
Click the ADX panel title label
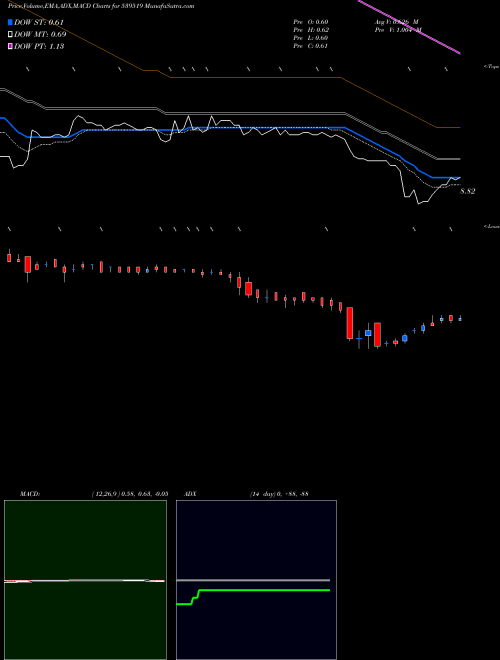(x=191, y=494)
